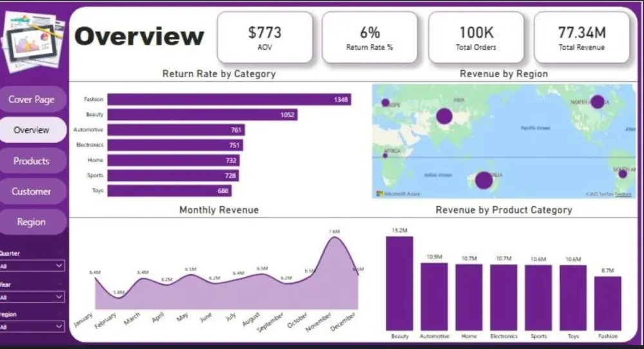Navigate to the Region page
644x349 pixels.
click(32, 222)
